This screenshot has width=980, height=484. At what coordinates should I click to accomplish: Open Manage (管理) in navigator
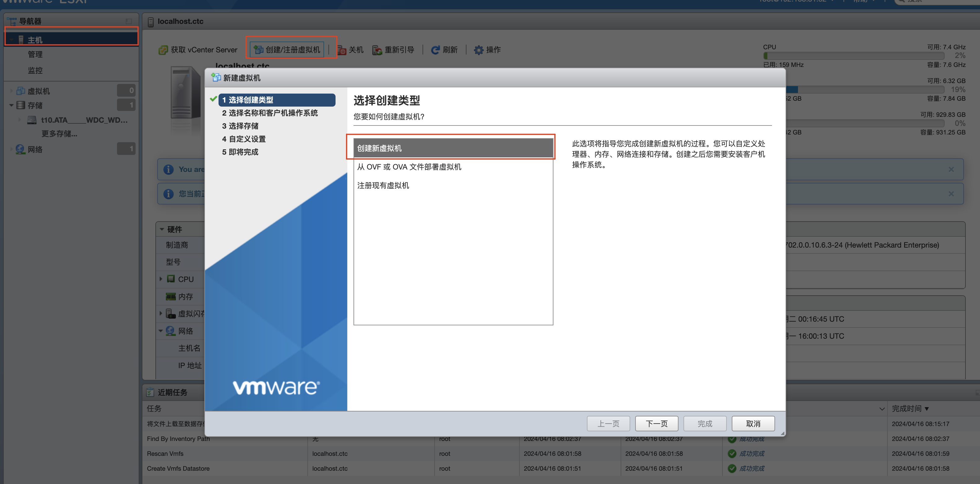point(35,55)
